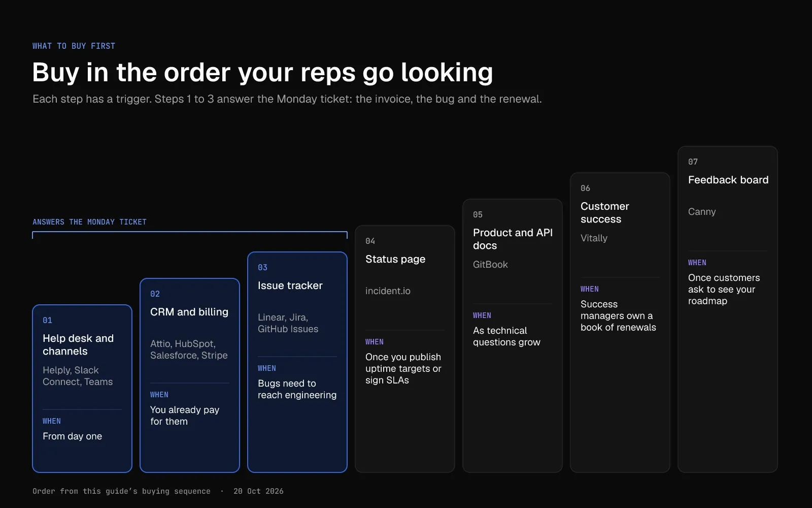Click the "incident.io" tool name
This screenshot has height=508, width=812.
pos(388,291)
